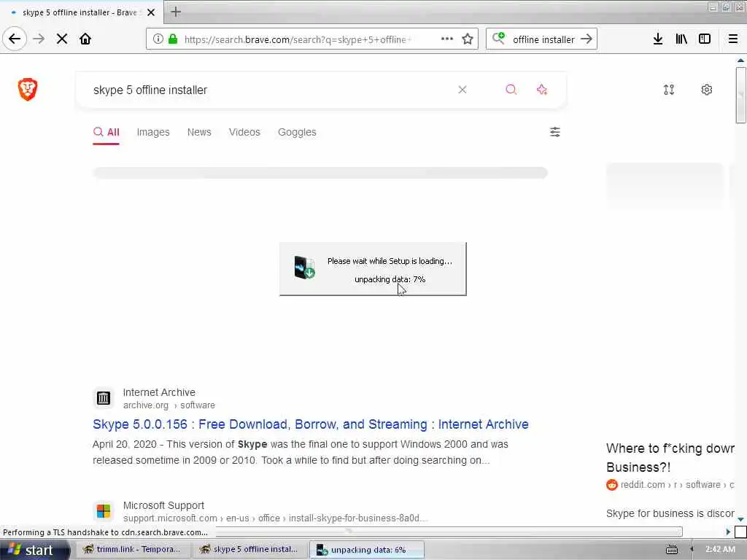Image resolution: width=747 pixels, height=560 pixels.
Task: Open Where to download Business question
Action: [670, 458]
